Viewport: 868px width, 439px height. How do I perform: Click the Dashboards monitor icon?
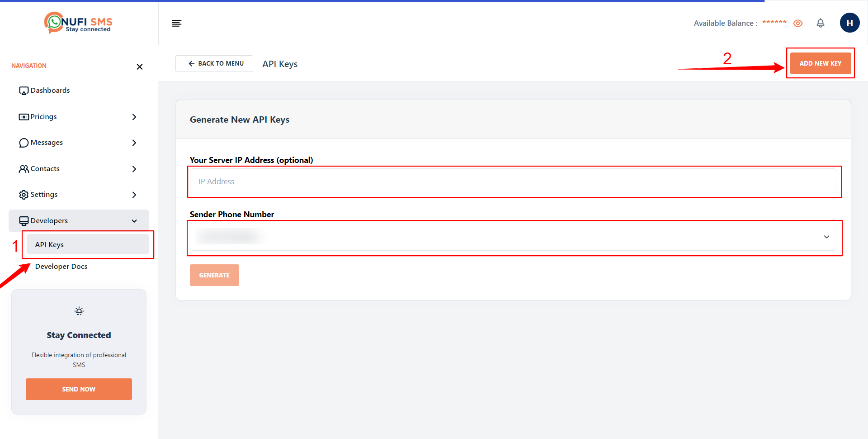[x=24, y=91]
